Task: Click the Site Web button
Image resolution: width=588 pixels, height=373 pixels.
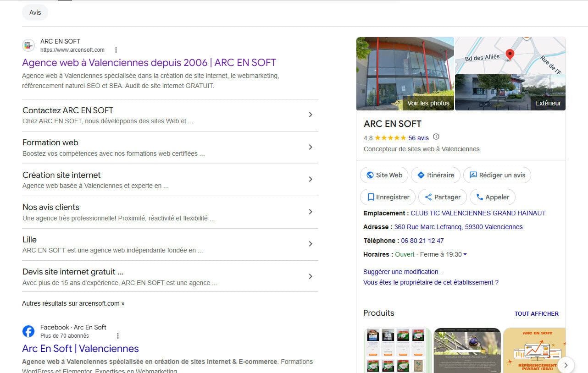Action: [384, 175]
